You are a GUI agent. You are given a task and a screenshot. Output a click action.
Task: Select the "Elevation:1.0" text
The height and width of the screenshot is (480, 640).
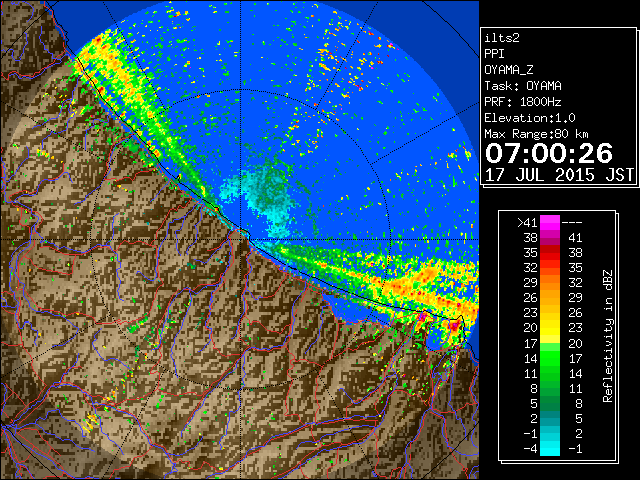point(530,118)
